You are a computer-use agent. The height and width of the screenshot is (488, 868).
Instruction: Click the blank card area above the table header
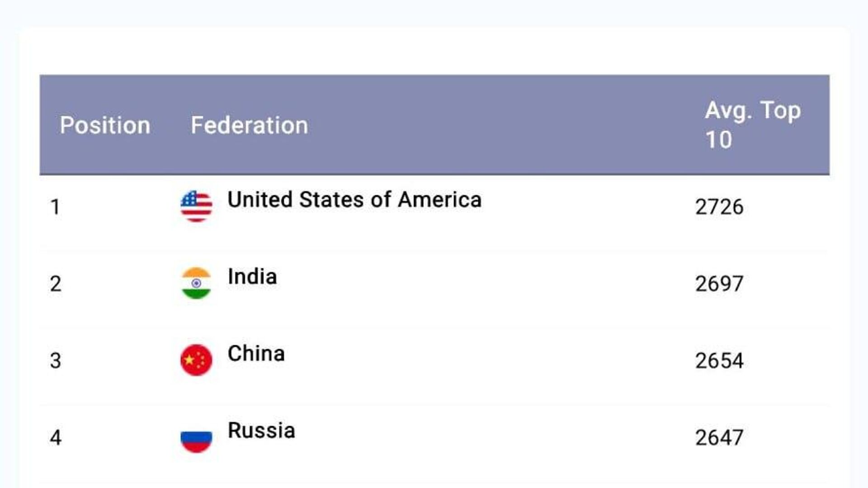coord(434,51)
